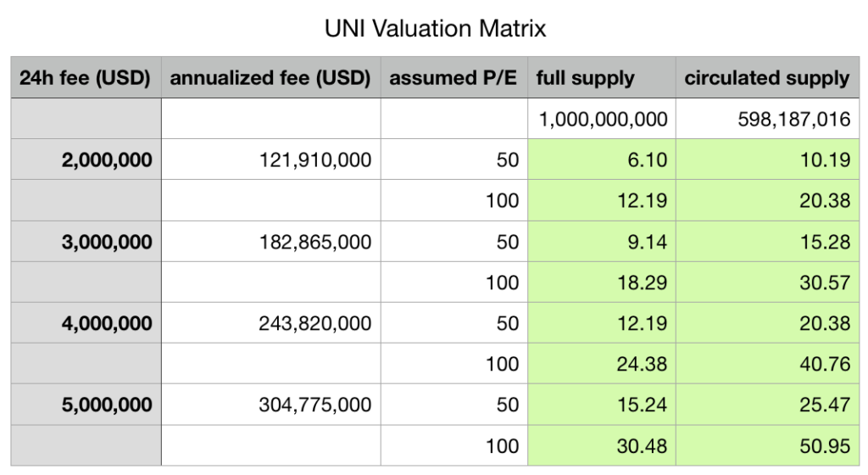
Task: Select the 24h fee (USD) header
Action: click(86, 77)
